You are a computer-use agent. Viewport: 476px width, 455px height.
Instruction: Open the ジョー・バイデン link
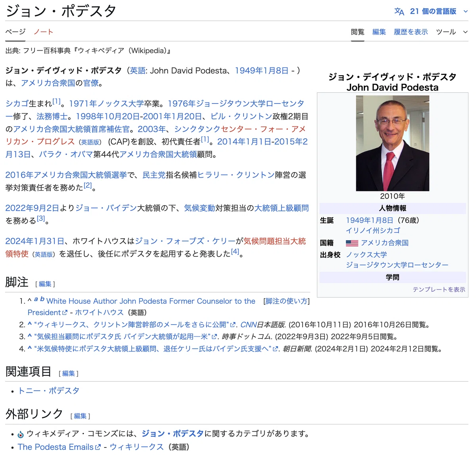click(x=106, y=208)
